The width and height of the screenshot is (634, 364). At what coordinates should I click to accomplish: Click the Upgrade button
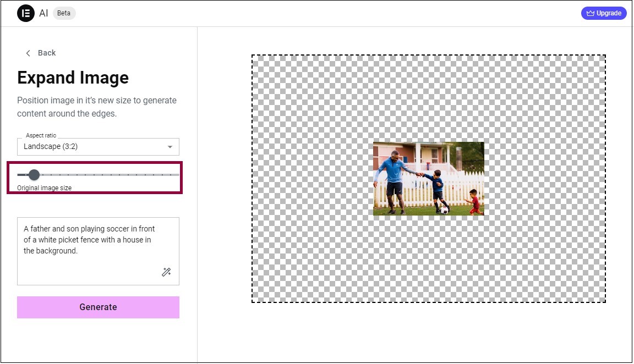click(x=604, y=13)
